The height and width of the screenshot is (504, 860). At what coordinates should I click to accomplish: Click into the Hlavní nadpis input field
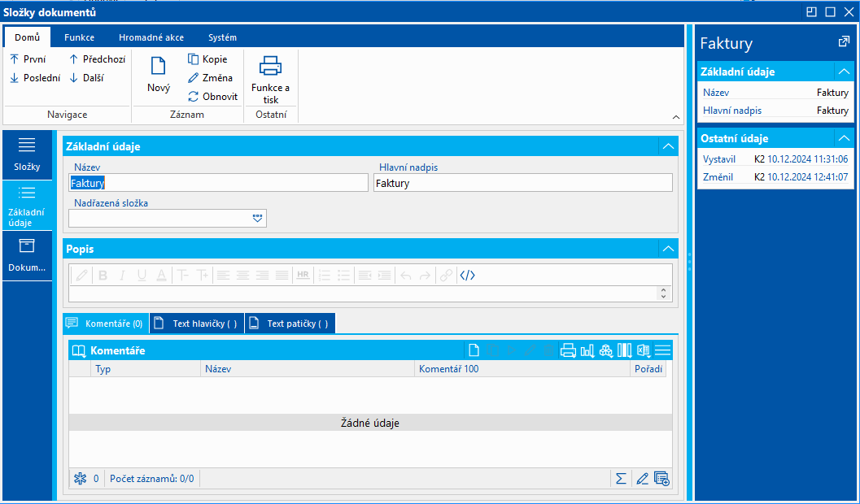[x=522, y=183]
